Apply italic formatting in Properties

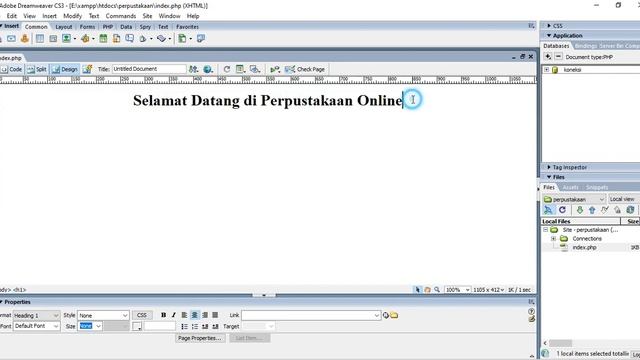tap(173, 315)
